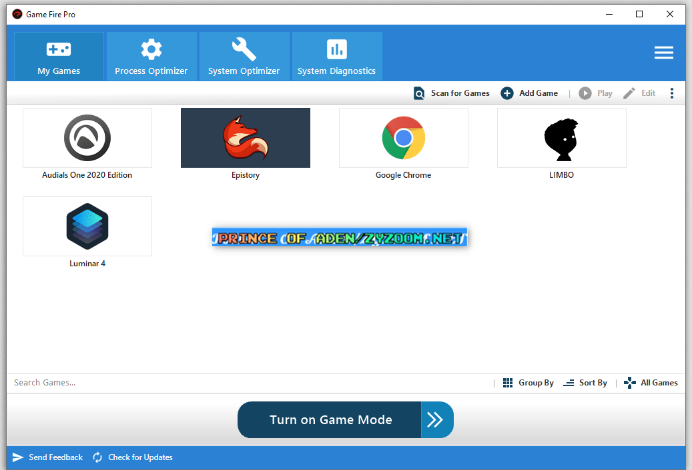
Task: Click the Sort By lines icon
Action: point(569,383)
